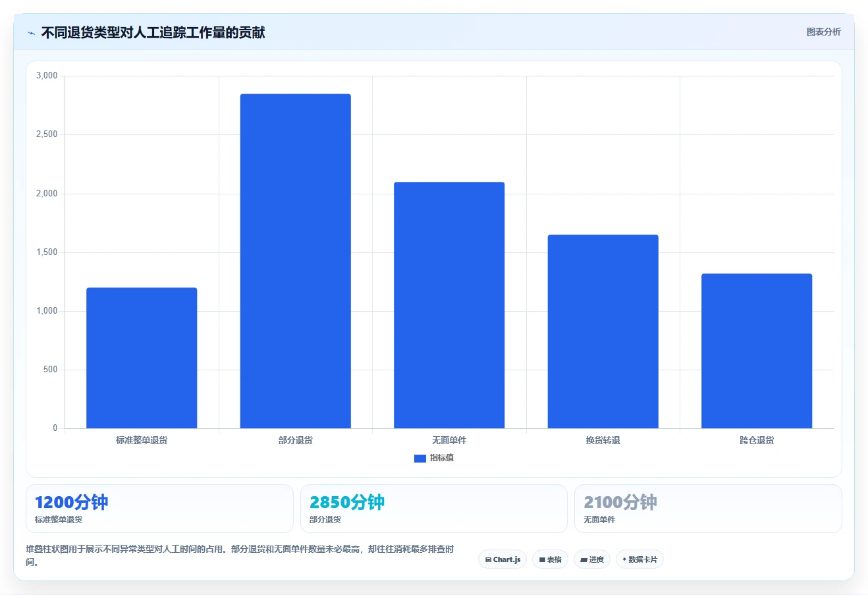Click the 2100分钟 stat value
868x595 pixels.
pos(620,502)
